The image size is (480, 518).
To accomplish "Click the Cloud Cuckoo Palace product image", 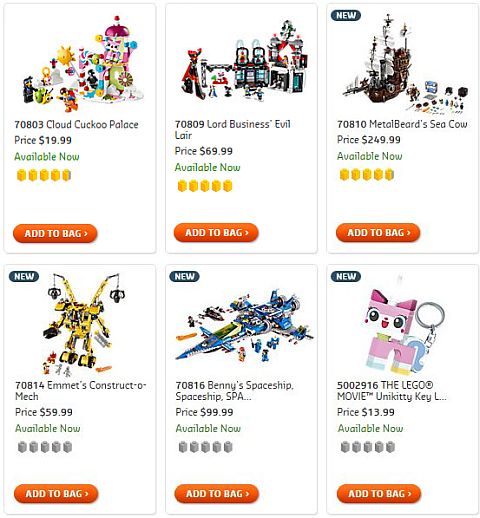I will tap(83, 64).
